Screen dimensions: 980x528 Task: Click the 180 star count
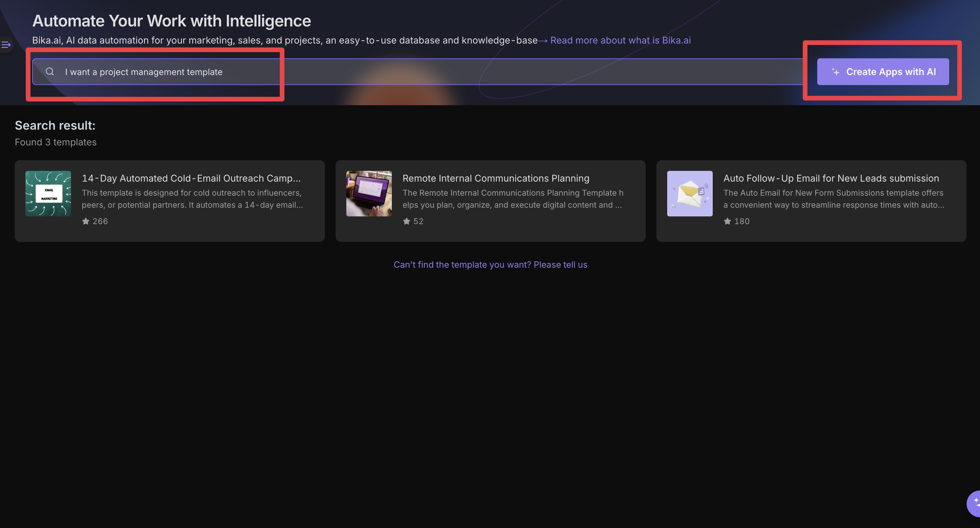point(742,221)
